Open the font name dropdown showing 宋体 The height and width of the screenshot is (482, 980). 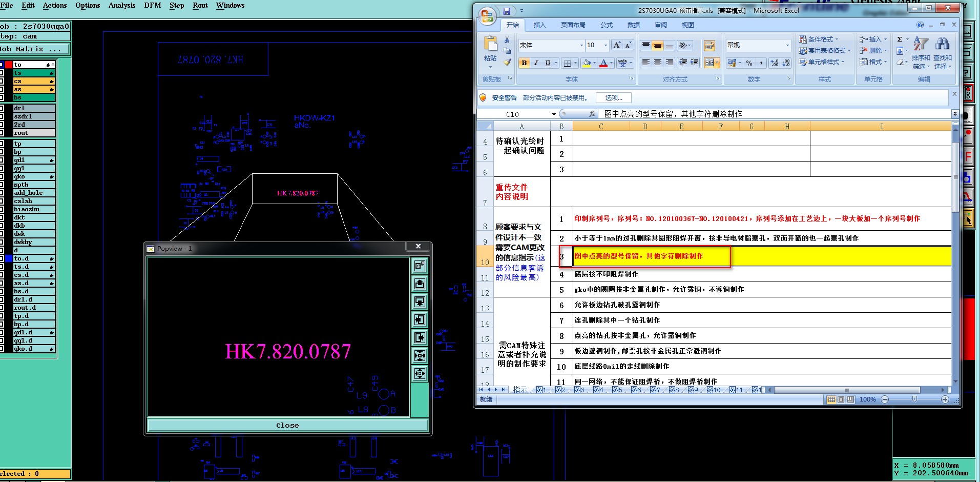581,45
